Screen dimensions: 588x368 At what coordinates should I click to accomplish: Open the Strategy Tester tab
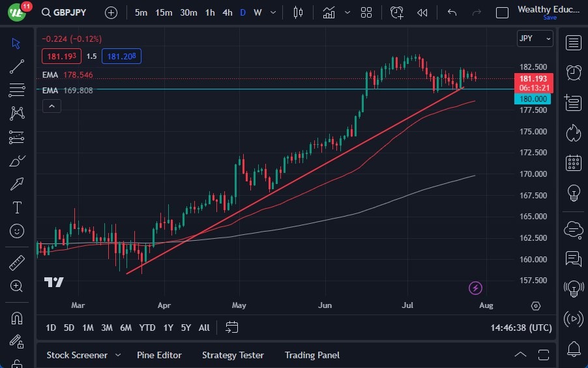(x=233, y=355)
